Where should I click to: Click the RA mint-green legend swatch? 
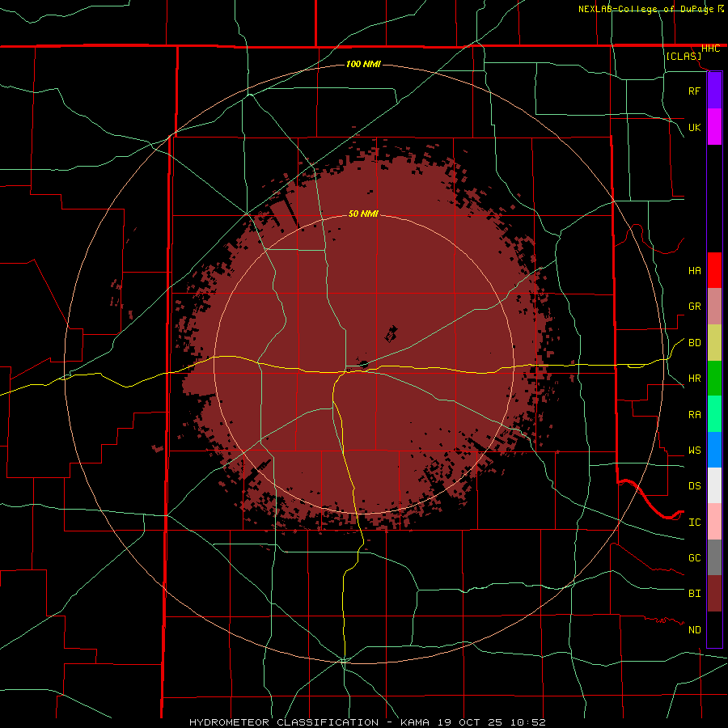(714, 414)
